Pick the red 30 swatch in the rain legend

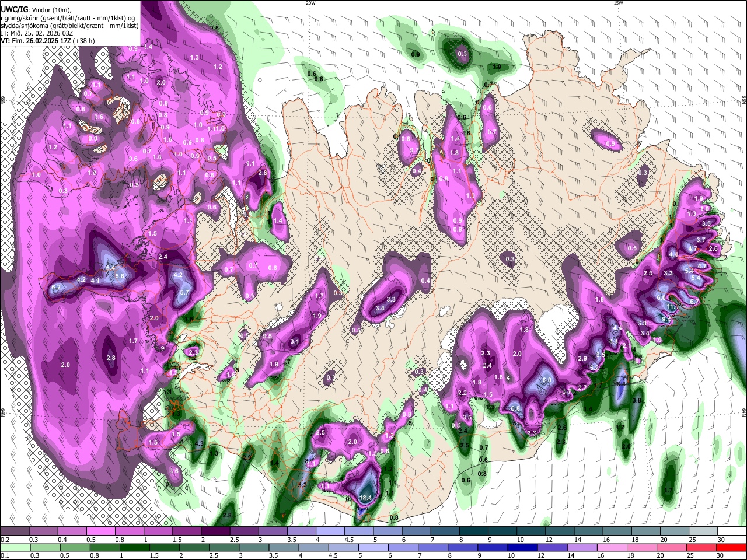[x=731, y=547]
